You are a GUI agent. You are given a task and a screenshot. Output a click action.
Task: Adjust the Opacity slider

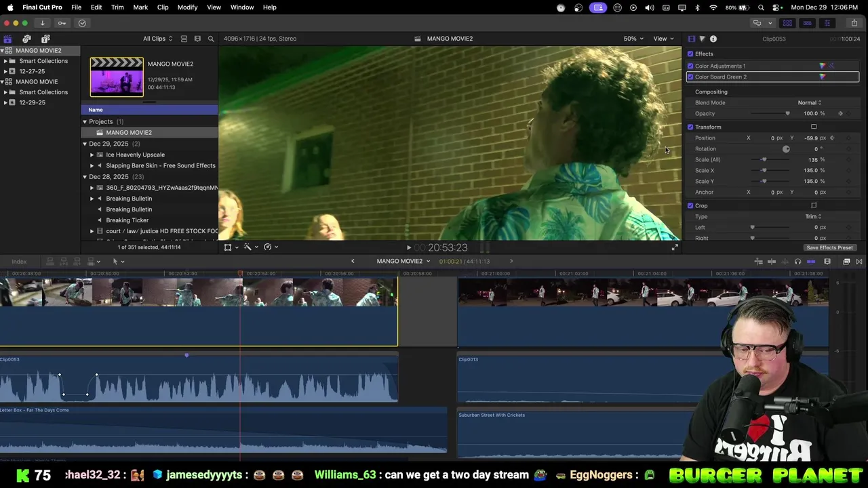[x=771, y=113]
